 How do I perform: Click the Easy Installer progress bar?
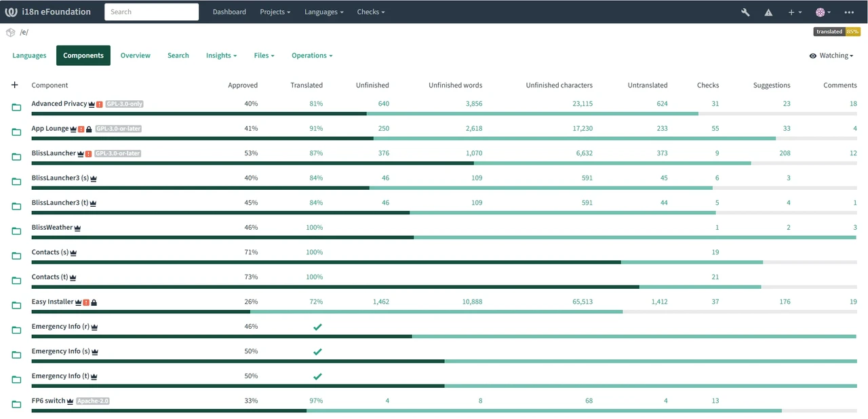tap(444, 311)
